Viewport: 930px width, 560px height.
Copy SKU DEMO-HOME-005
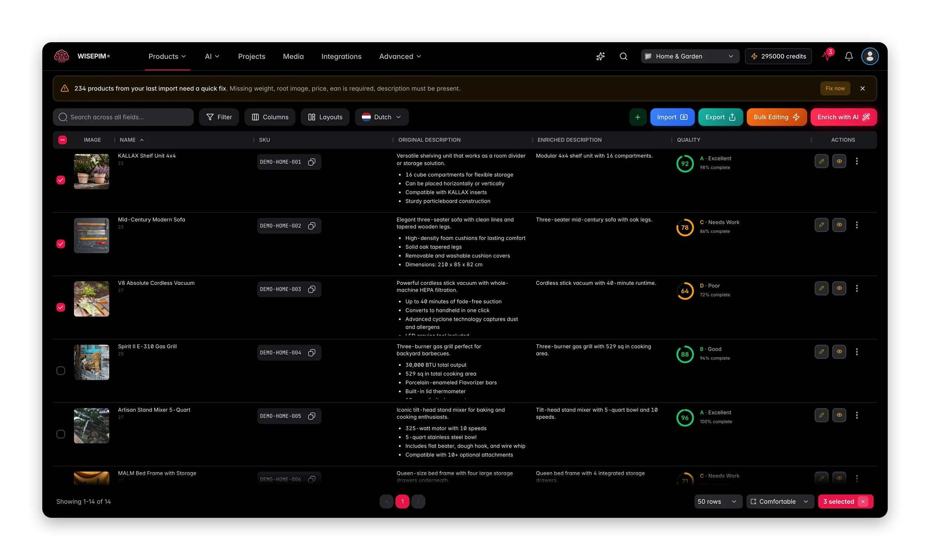(x=312, y=416)
